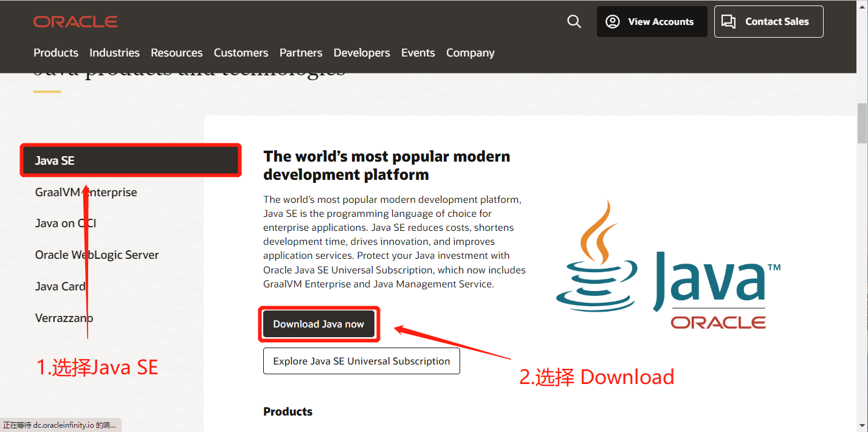Image resolution: width=868 pixels, height=432 pixels.
Task: Click Download Java now button
Action: tap(319, 324)
